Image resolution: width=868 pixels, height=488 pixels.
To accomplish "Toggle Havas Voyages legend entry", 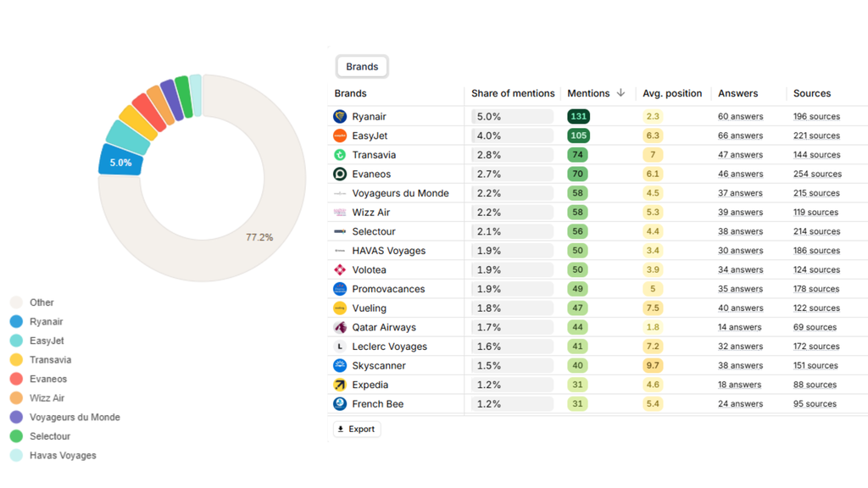I will [62, 456].
